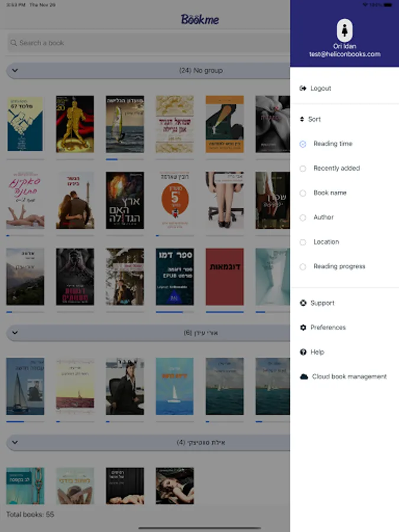Tap the Total books: 55 label
The width and height of the screenshot is (399, 532).
coord(30,514)
